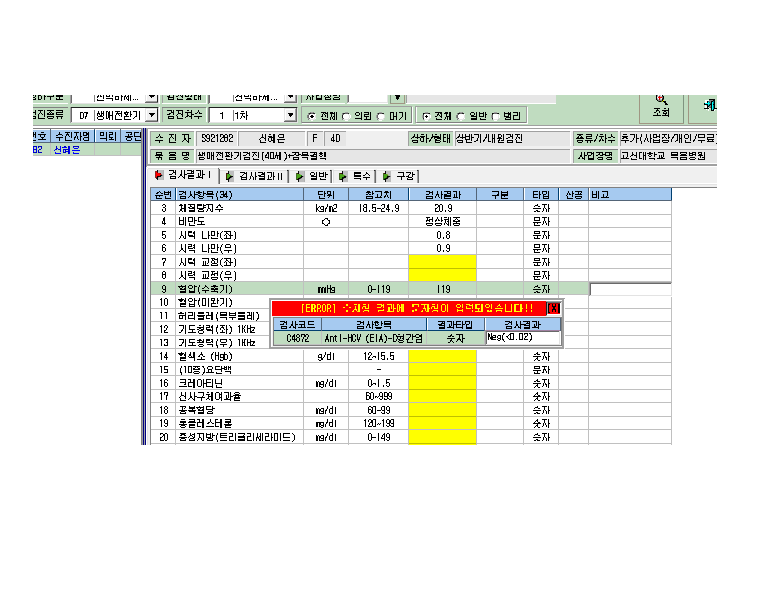Click the yellow 혈색소 (Hgb) result cell

[x=442, y=356]
